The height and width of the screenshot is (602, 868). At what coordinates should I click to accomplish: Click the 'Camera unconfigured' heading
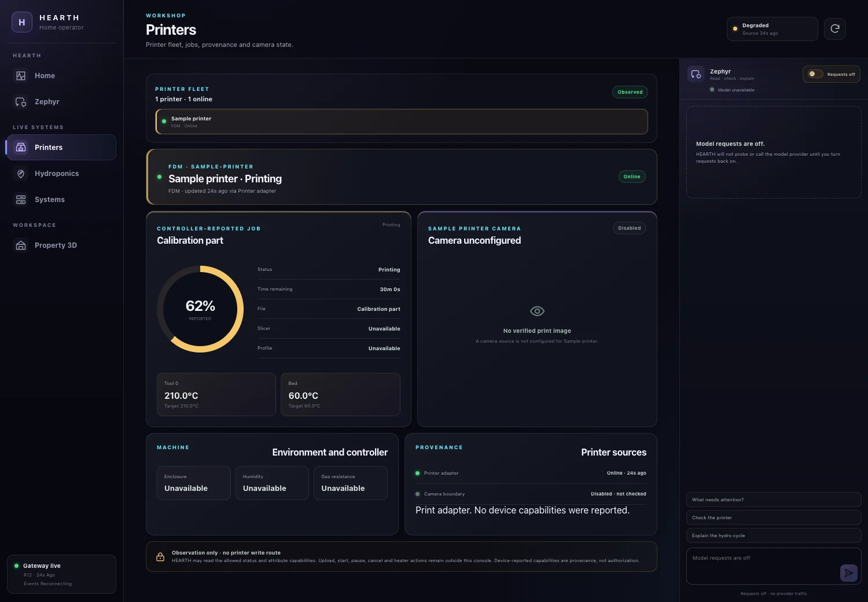coord(475,240)
